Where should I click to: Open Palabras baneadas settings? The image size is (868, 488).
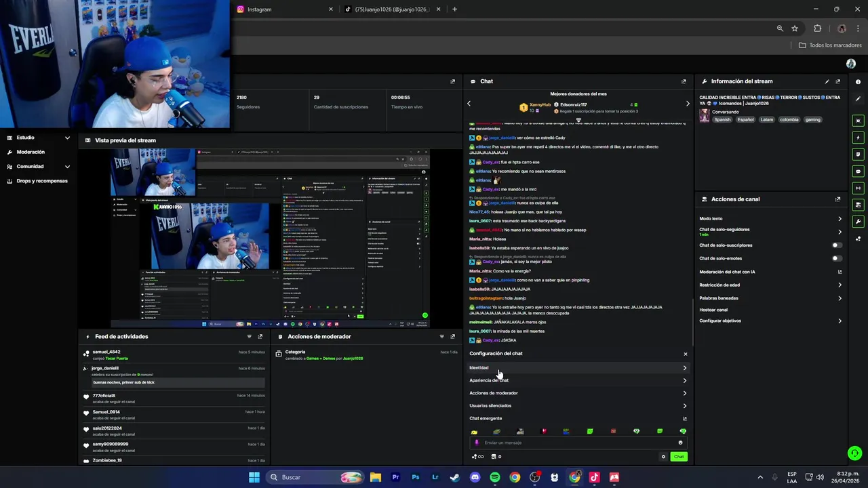[770, 298]
